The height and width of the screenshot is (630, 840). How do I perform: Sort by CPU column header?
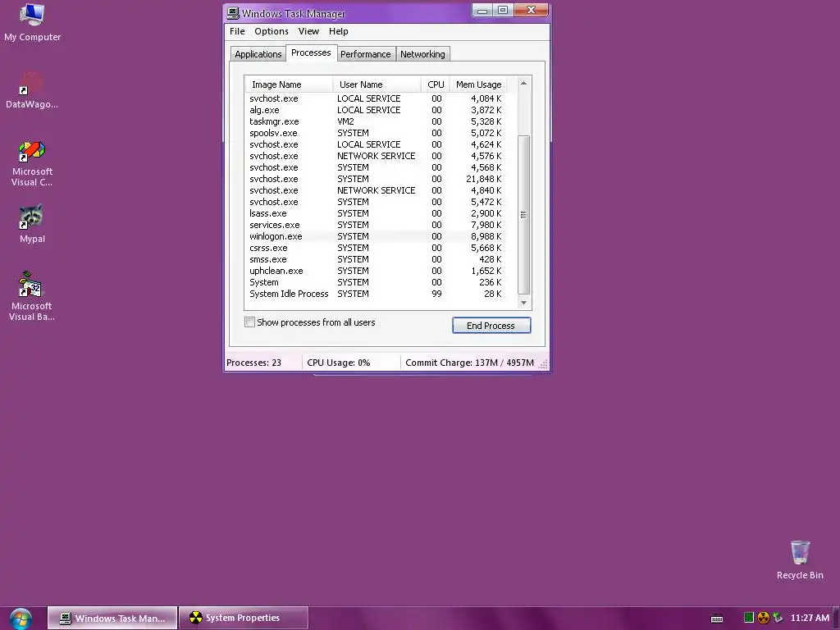[x=436, y=84]
